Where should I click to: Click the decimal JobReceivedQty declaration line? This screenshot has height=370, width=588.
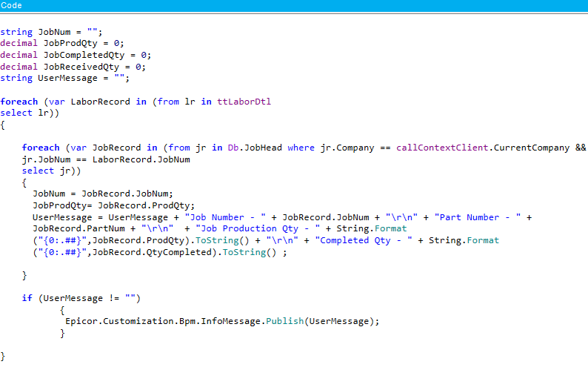[73, 67]
